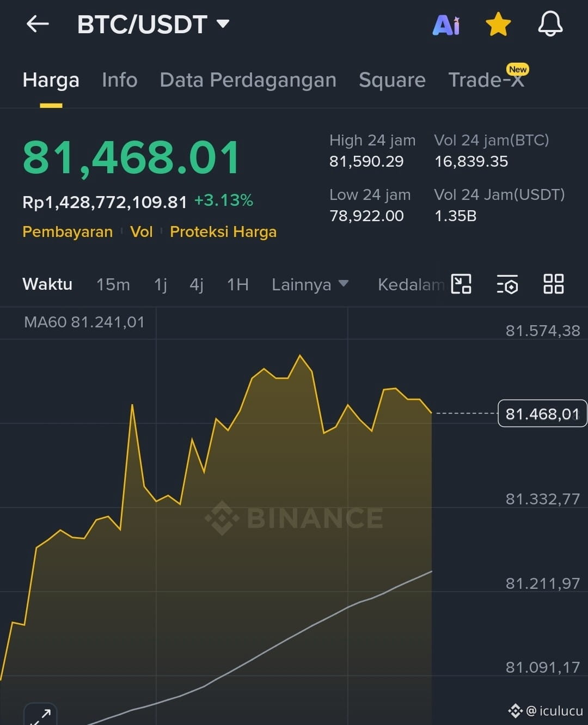Image resolution: width=588 pixels, height=725 pixels.
Task: Tap the axis label 81.091,17
Action: coord(543,667)
